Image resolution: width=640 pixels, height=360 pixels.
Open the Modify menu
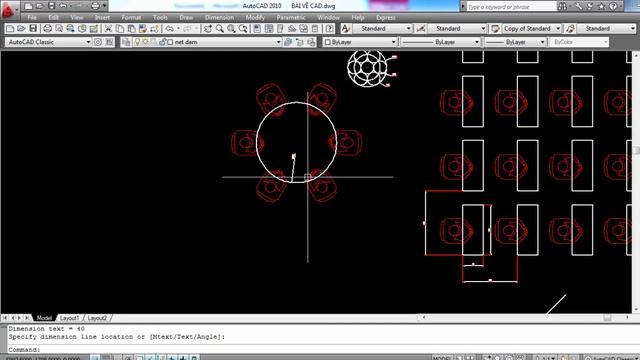[255, 18]
